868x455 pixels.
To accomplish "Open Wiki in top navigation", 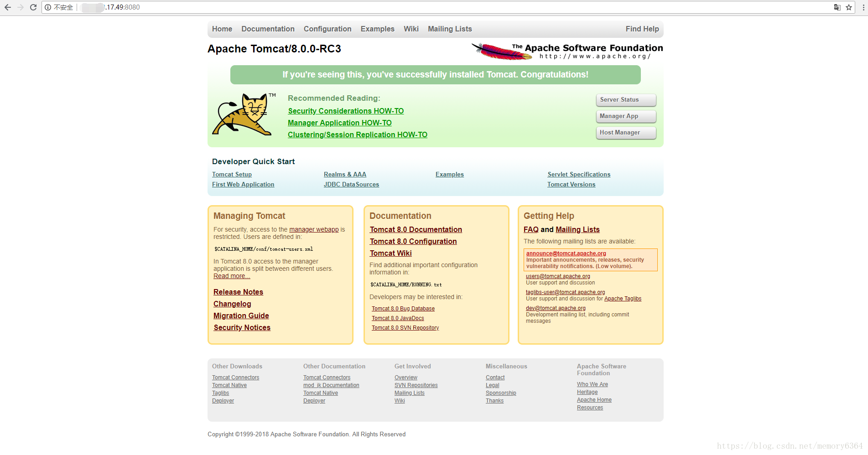I will point(411,29).
